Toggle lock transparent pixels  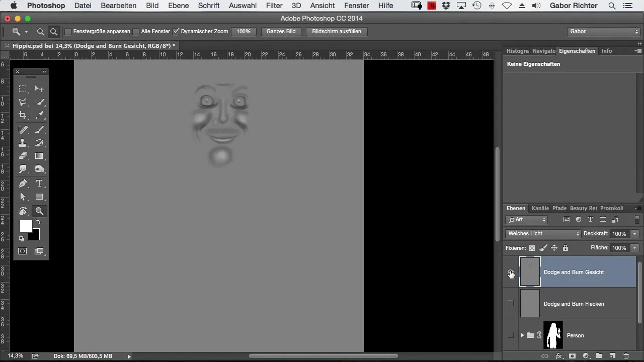(532, 248)
